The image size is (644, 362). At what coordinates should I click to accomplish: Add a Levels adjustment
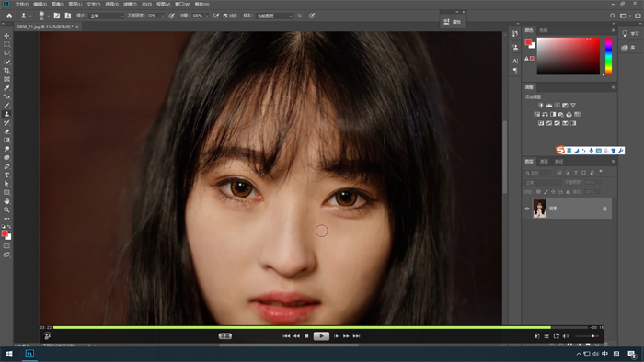[x=548, y=106]
